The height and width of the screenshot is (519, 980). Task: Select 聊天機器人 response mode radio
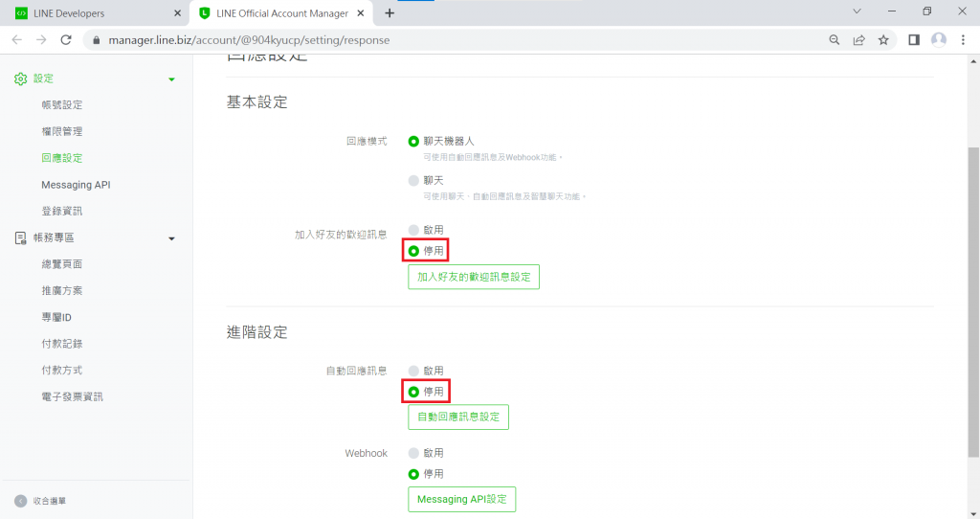click(413, 142)
